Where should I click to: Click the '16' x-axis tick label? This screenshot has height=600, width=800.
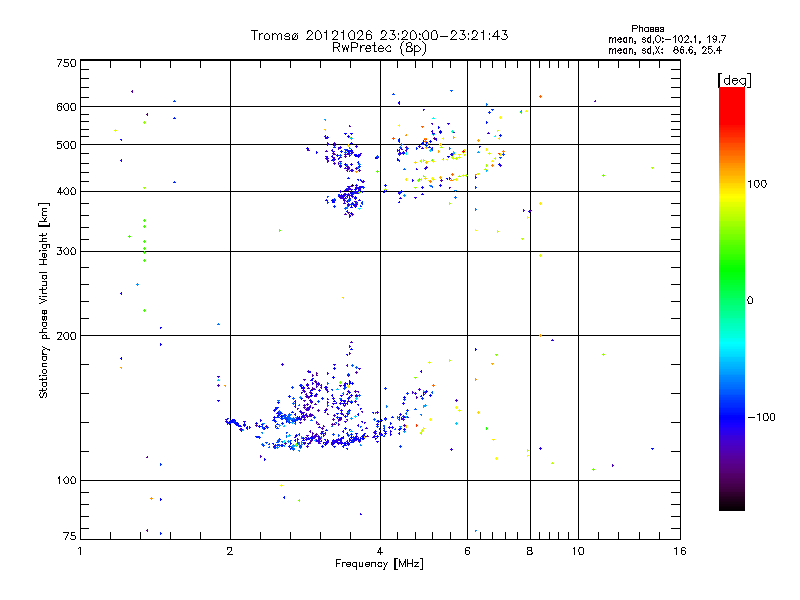[x=680, y=551]
